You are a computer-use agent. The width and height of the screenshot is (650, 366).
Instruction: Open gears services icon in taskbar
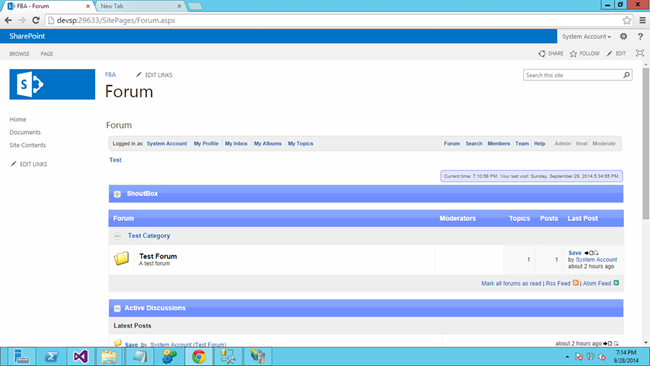169,356
